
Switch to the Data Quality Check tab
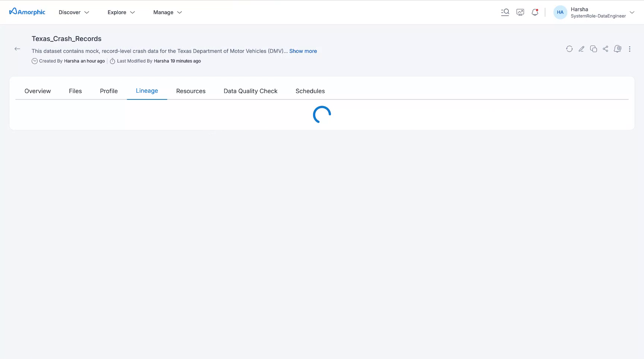[x=250, y=91]
